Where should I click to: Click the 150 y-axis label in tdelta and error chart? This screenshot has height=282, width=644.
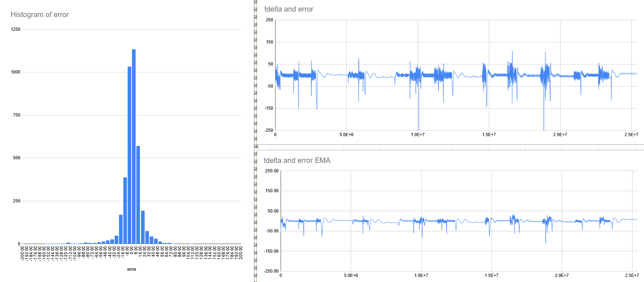(270, 42)
